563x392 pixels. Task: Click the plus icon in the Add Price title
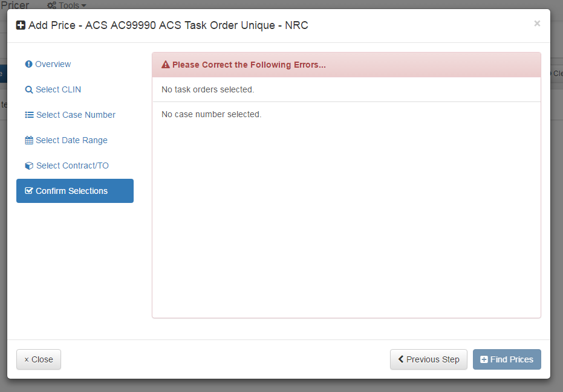point(20,25)
